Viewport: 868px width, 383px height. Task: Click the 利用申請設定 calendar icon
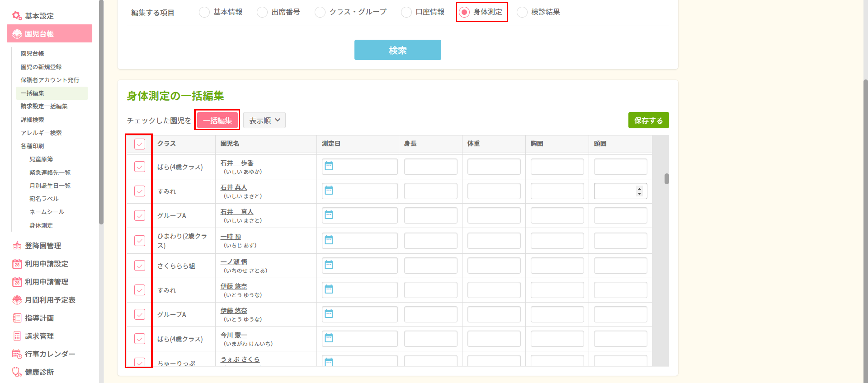[x=17, y=264]
